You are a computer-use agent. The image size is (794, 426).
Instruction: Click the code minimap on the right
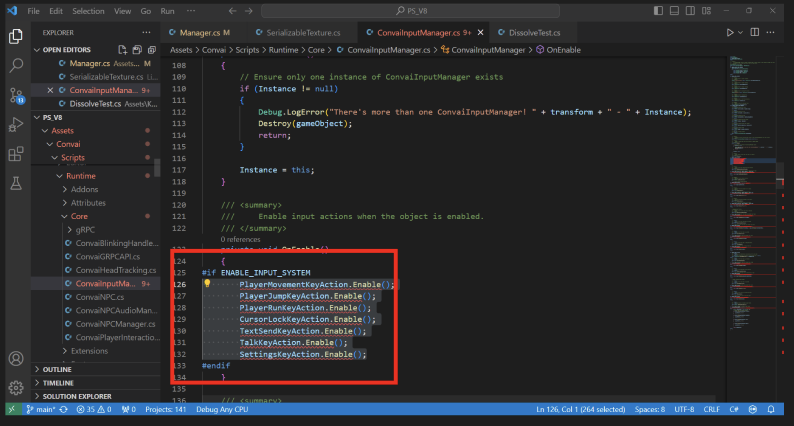753,192
